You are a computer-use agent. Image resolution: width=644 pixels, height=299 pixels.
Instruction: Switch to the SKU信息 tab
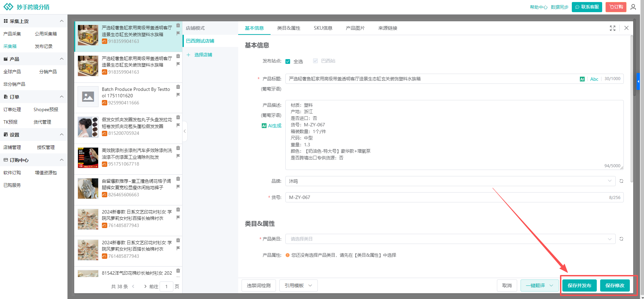323,28
